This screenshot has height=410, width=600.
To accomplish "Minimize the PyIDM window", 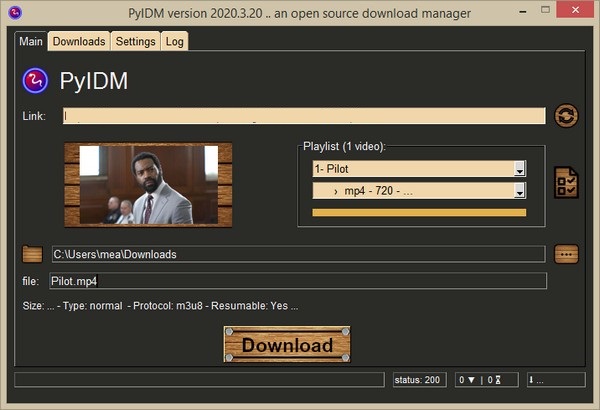I will click(523, 11).
